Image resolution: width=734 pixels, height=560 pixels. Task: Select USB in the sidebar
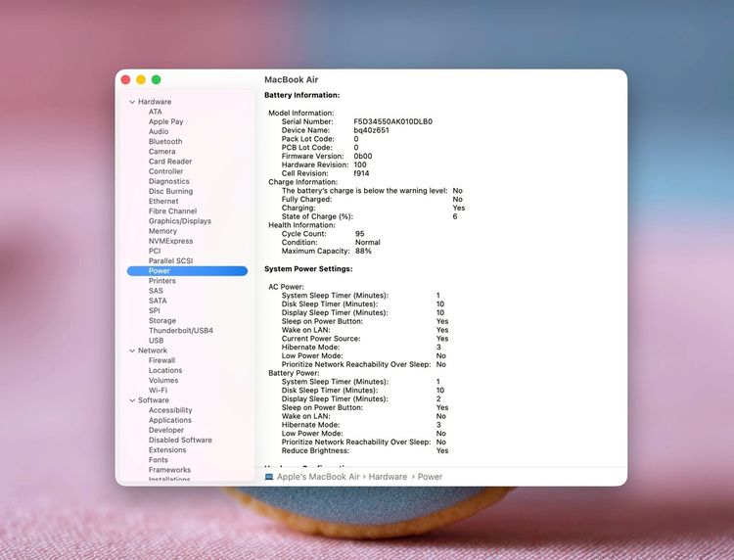(156, 341)
